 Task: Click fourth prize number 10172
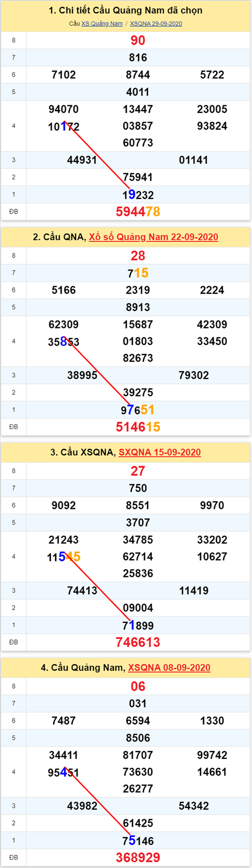point(64,126)
